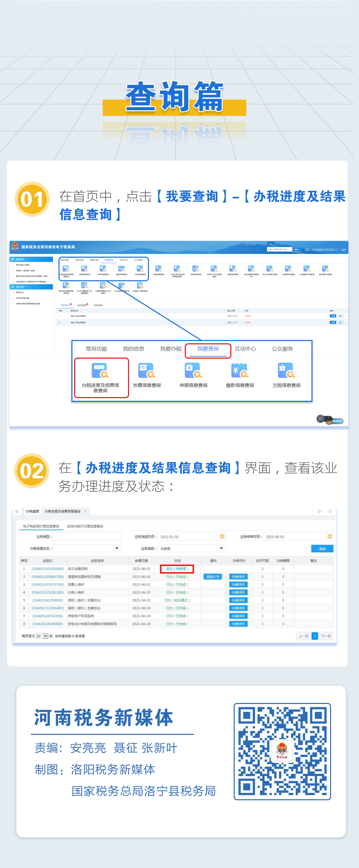Click page number 1 in pagination
Image resolution: width=359 pixels, height=868 pixels.
314,636
